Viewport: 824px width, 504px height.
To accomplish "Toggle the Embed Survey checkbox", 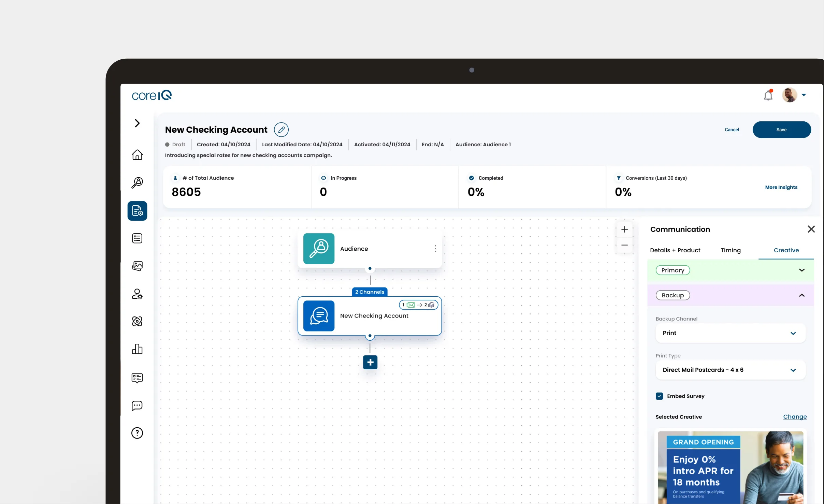I will click(659, 396).
